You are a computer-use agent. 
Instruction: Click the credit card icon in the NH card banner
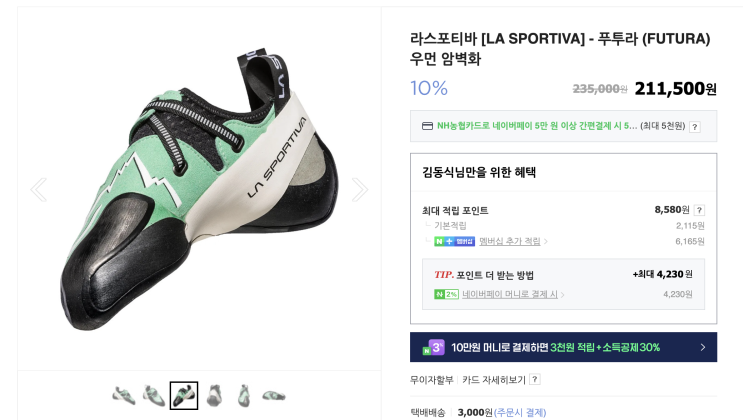coord(427,126)
